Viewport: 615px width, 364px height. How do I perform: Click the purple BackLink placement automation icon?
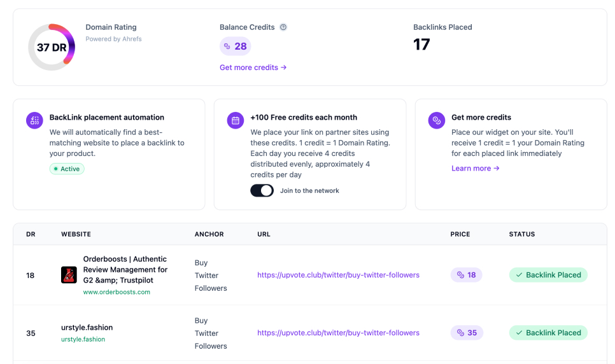[x=34, y=120]
